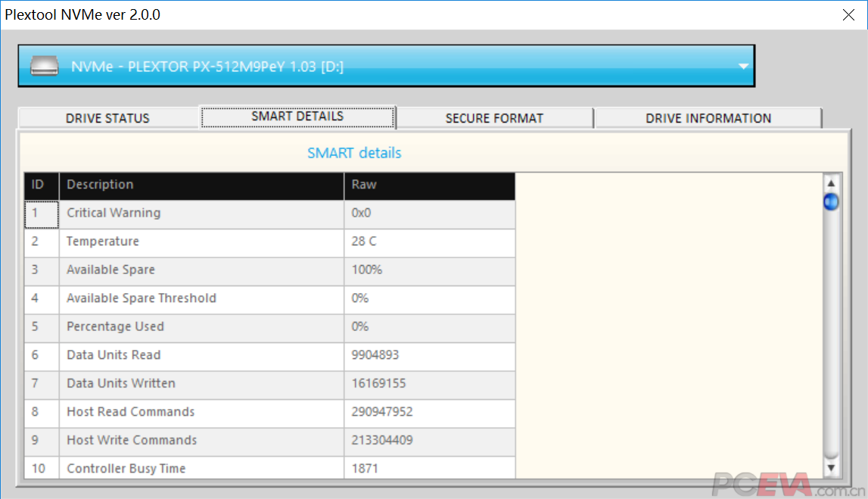Click the raw value 290947952
Viewport: 868px width, 499px height.
click(x=382, y=412)
